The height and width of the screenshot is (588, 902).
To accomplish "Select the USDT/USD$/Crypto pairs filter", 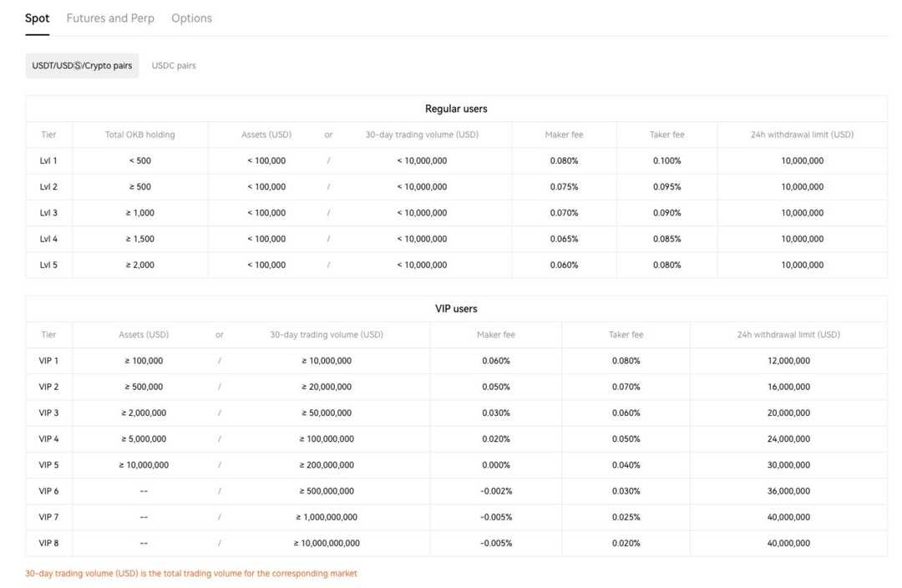I will click(81, 64).
